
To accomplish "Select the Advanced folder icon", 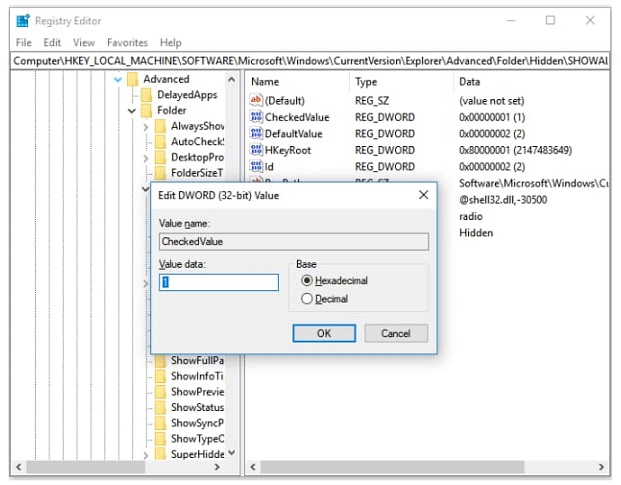I will pos(133,79).
